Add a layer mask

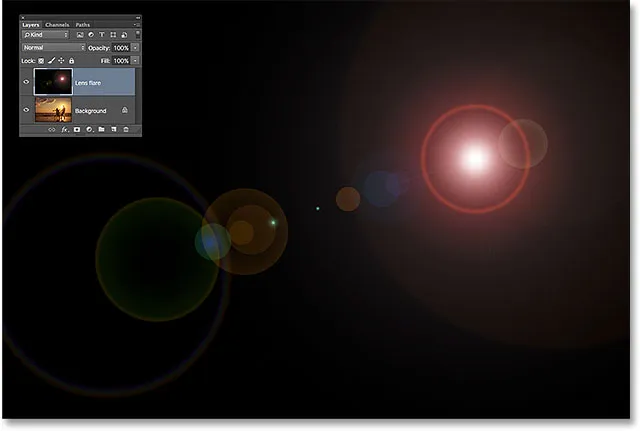[x=77, y=130]
